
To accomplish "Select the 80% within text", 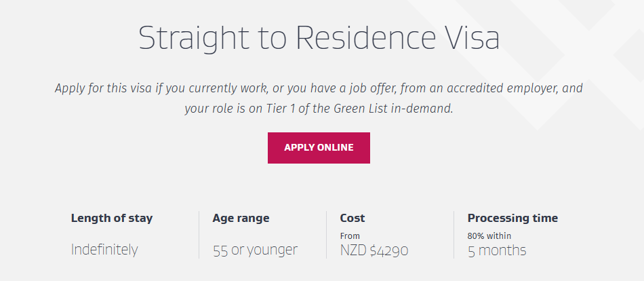I will 489,236.
